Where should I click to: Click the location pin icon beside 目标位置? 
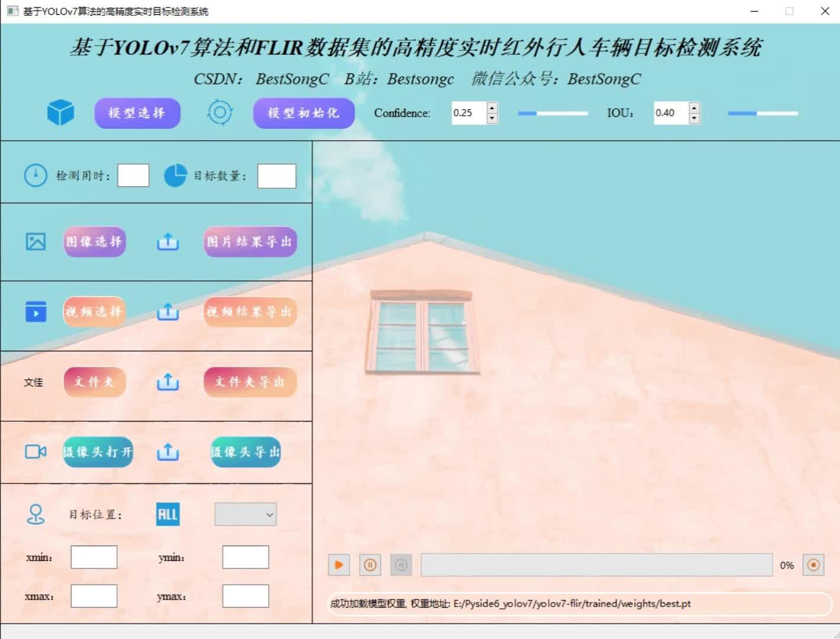[36, 514]
